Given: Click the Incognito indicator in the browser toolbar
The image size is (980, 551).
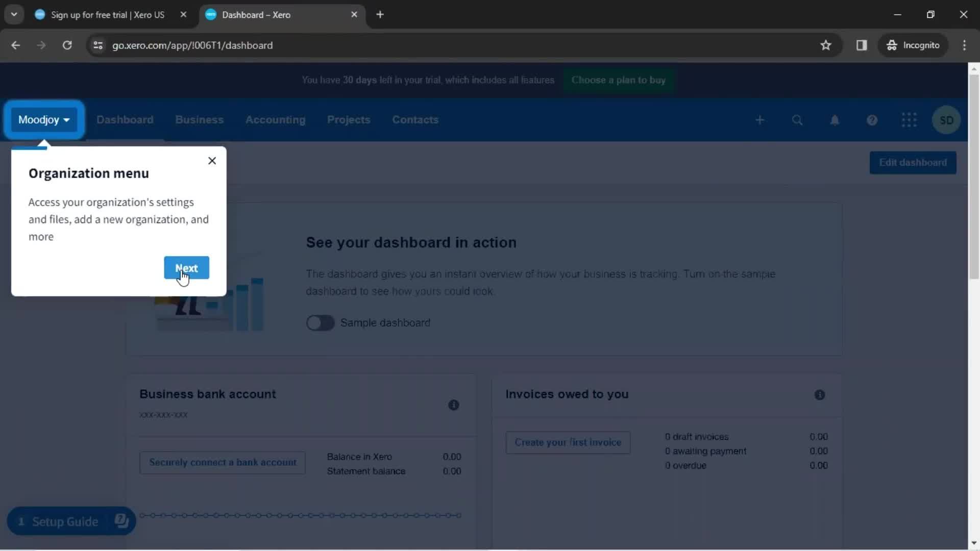Looking at the screenshot, I should click(913, 45).
